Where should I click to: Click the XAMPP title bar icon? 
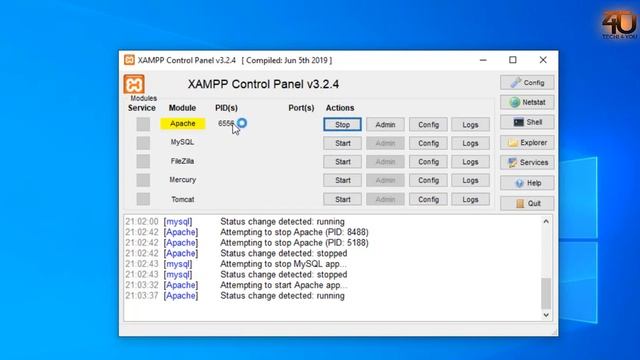[x=129, y=60]
